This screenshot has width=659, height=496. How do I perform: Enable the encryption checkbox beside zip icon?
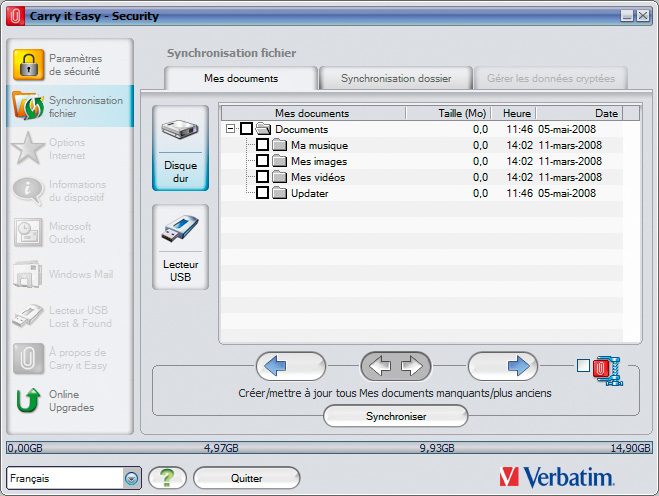(583, 366)
